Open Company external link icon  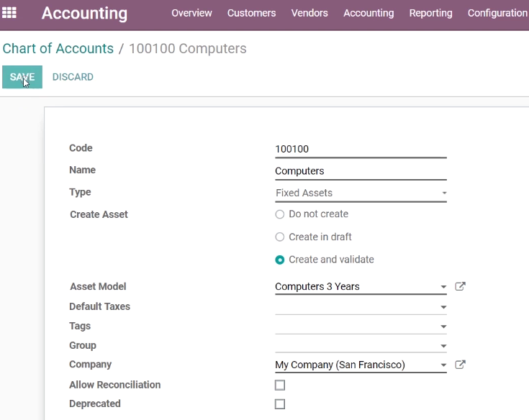tap(460, 365)
